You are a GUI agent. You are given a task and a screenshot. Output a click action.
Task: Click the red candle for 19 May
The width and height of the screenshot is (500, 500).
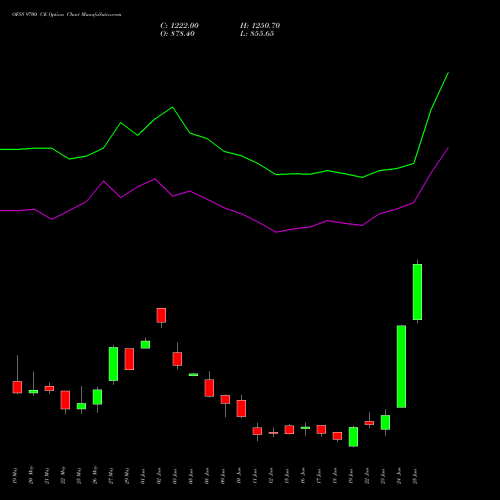pos(17,387)
